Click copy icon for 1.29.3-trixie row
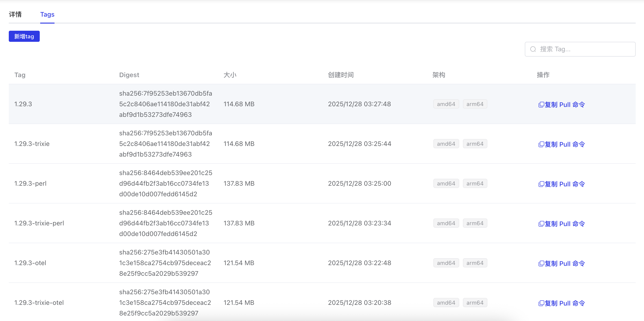The image size is (644, 321). [x=541, y=145]
